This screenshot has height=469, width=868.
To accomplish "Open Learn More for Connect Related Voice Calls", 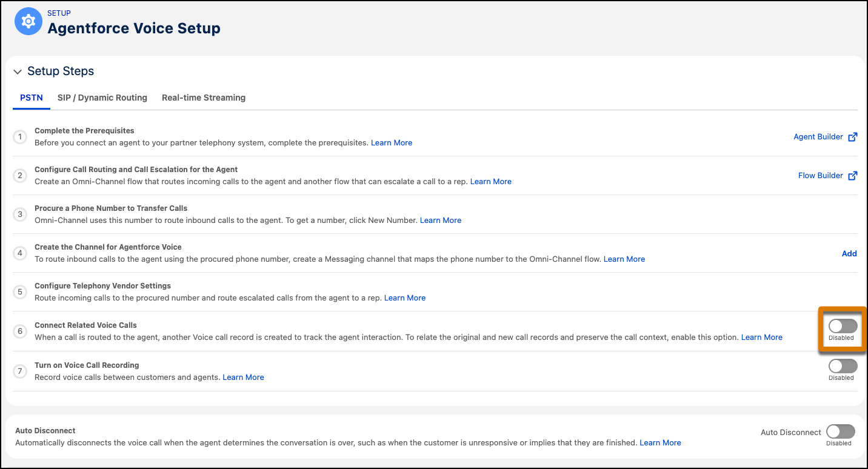I will click(x=762, y=338).
